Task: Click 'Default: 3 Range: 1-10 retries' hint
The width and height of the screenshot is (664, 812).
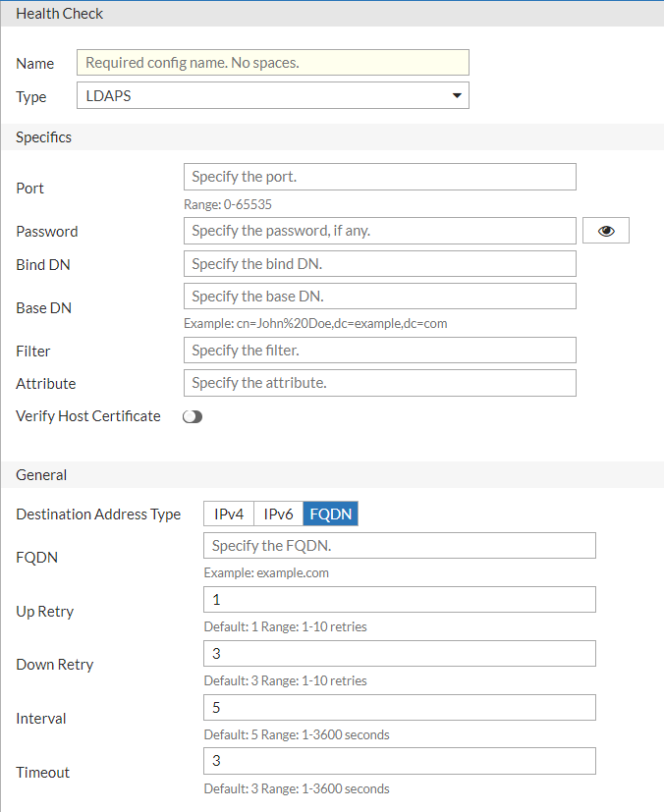Action: 285,680
